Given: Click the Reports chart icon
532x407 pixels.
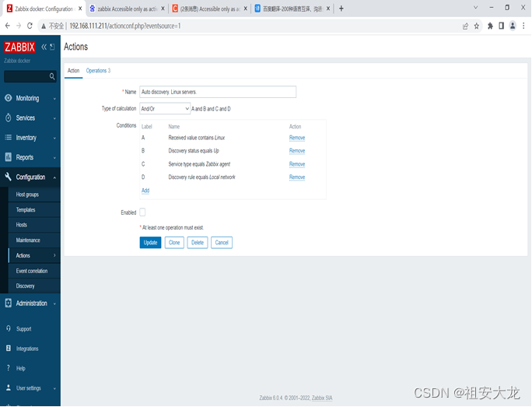Looking at the screenshot, I should coord(9,157).
